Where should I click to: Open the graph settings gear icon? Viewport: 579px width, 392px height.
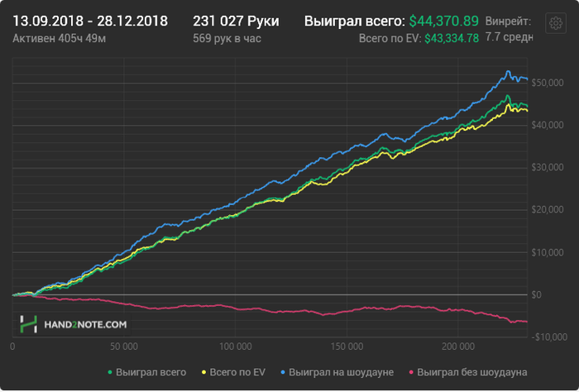point(556,23)
